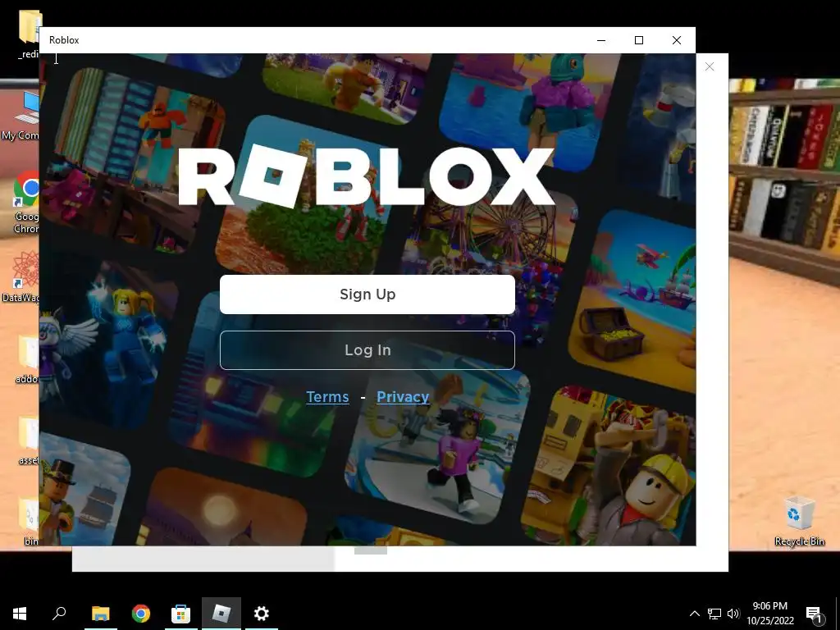Open the notification center icon
Image resolution: width=840 pixels, height=630 pixels.
[814, 614]
